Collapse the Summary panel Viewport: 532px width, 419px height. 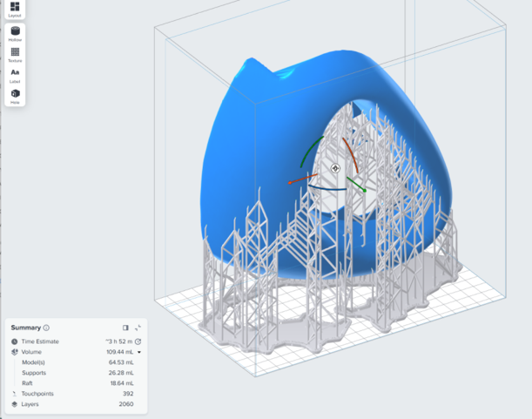[x=138, y=328]
